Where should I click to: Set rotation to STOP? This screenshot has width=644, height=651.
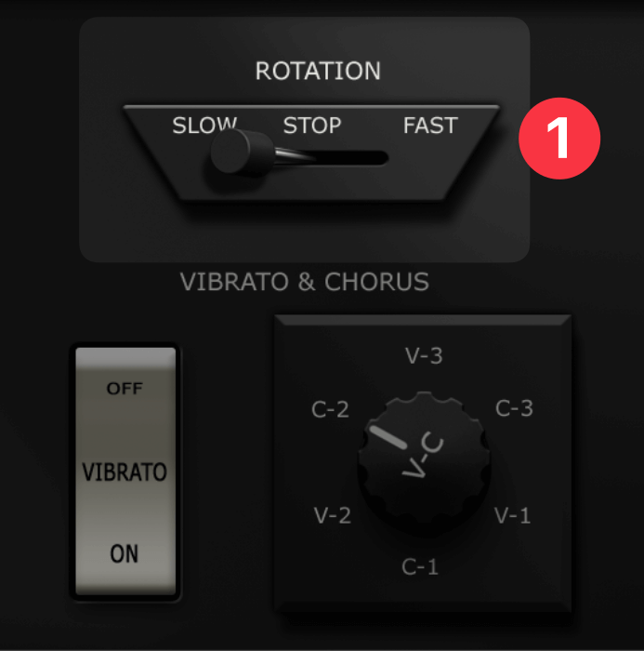tap(312, 125)
